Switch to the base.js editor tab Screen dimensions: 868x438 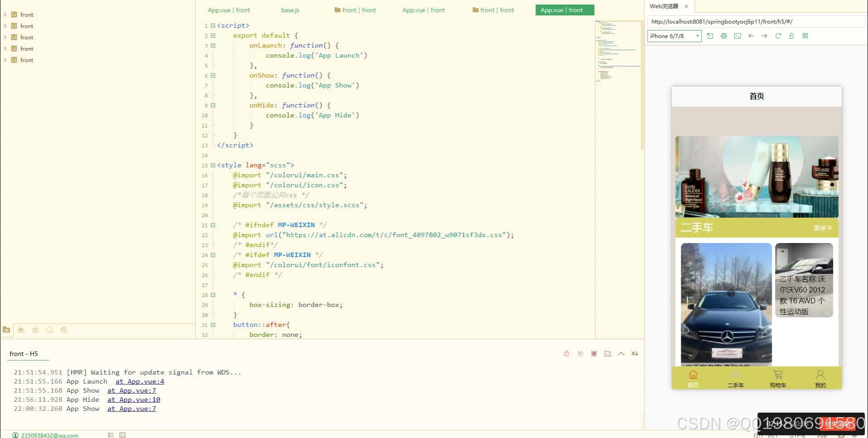(290, 10)
